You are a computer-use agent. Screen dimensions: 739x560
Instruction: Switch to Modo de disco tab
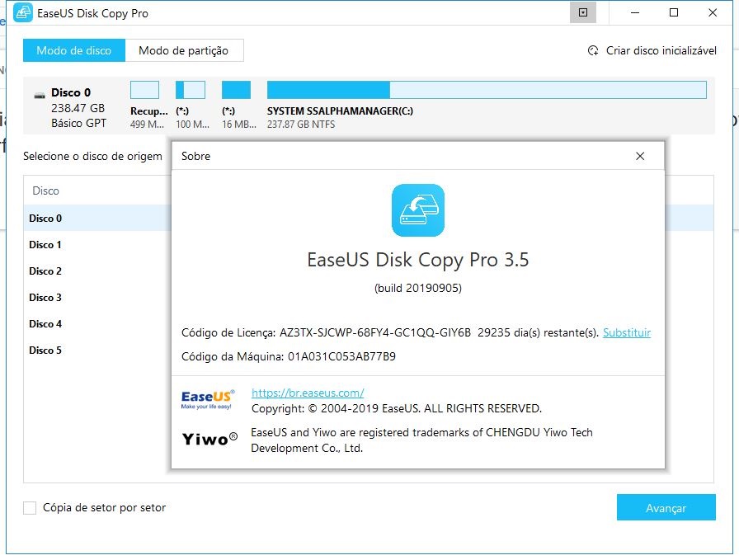pyautogui.click(x=74, y=50)
